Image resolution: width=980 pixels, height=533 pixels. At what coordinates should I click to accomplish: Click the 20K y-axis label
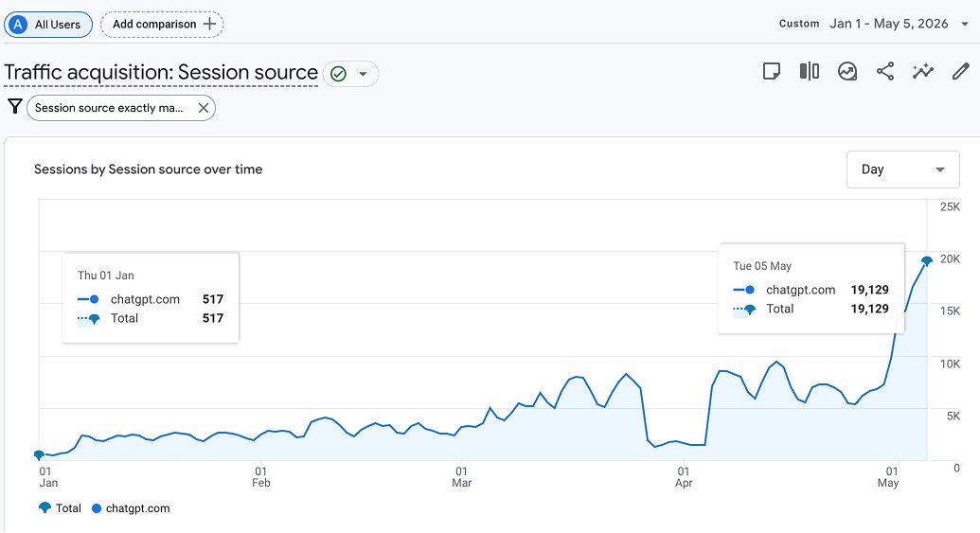coord(950,258)
